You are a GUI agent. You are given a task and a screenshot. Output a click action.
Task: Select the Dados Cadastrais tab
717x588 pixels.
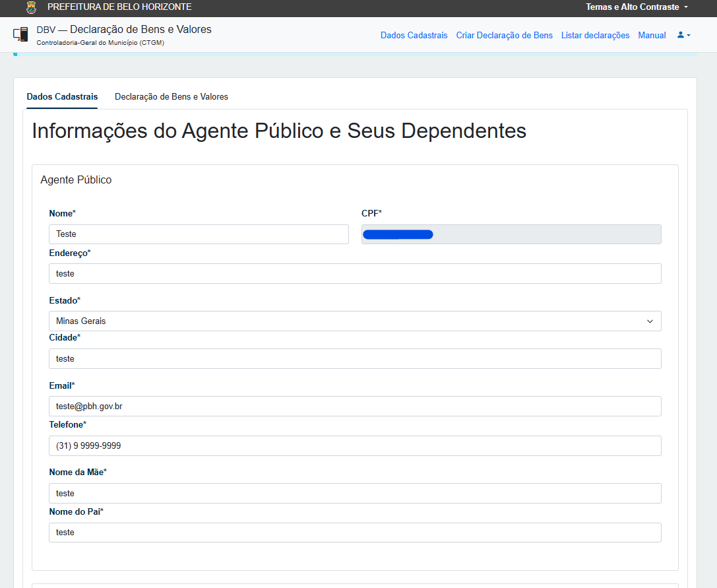pyautogui.click(x=62, y=96)
